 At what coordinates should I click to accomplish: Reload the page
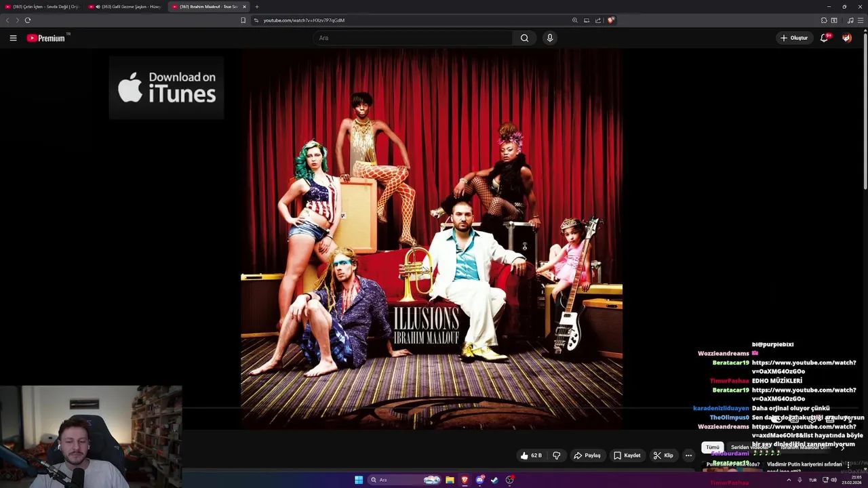point(28,20)
